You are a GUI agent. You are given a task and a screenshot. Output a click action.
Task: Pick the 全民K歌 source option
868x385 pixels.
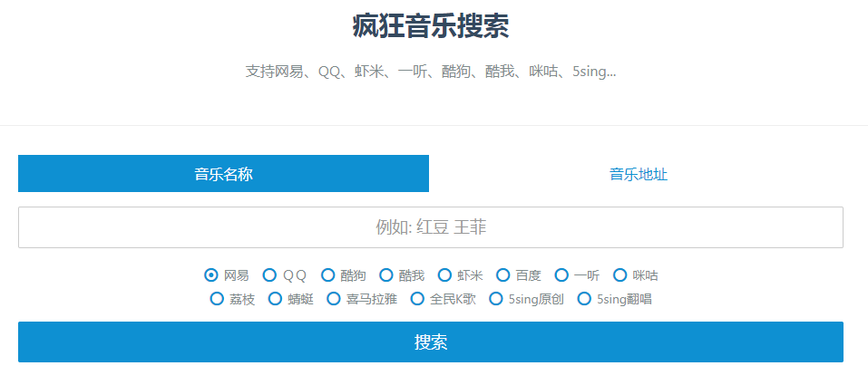(x=417, y=299)
